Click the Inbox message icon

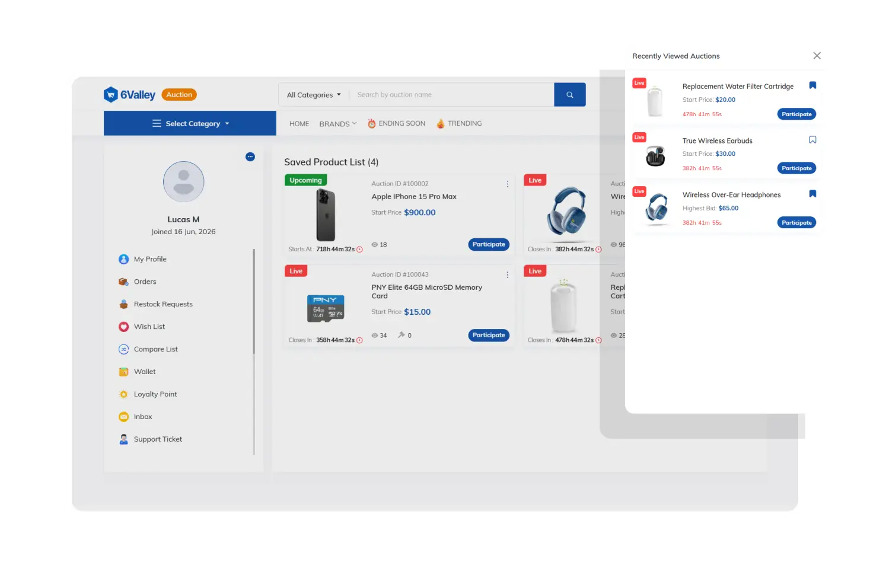pyautogui.click(x=123, y=417)
